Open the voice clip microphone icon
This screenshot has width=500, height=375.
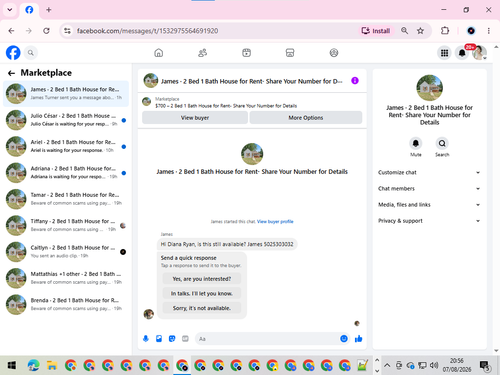click(x=146, y=339)
